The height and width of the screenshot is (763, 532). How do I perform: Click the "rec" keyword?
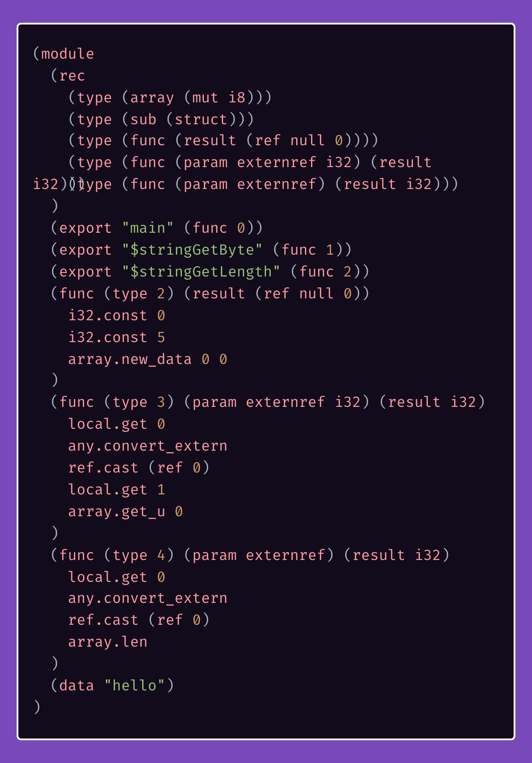[72, 76]
